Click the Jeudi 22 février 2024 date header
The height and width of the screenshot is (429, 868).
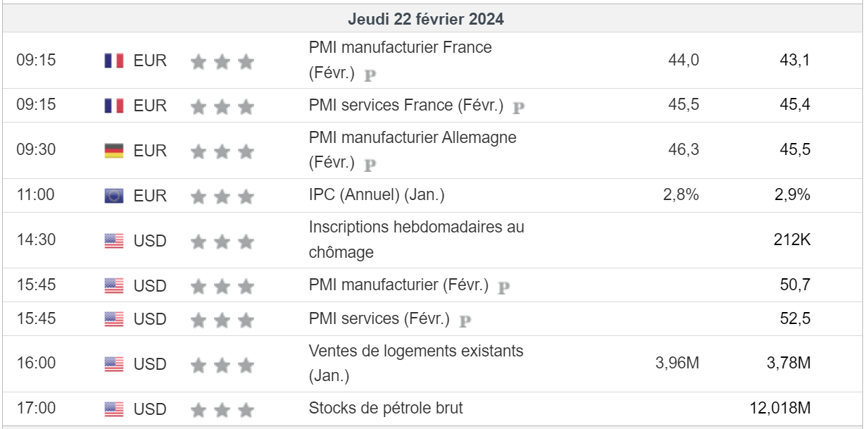click(x=425, y=20)
